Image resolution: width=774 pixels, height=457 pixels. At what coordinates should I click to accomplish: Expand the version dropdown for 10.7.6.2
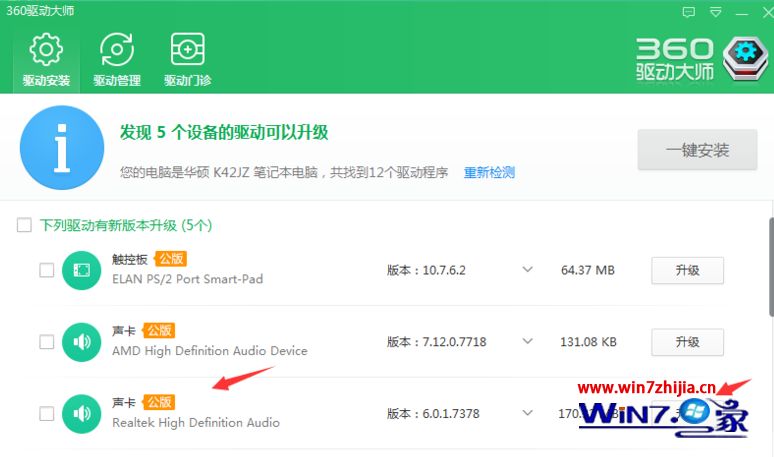[528, 269]
